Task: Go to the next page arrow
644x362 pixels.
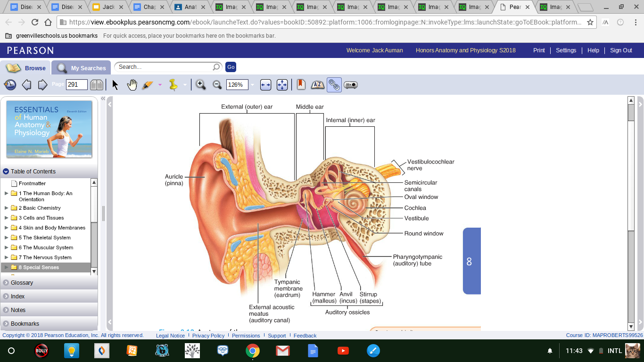Action: [x=42, y=85]
